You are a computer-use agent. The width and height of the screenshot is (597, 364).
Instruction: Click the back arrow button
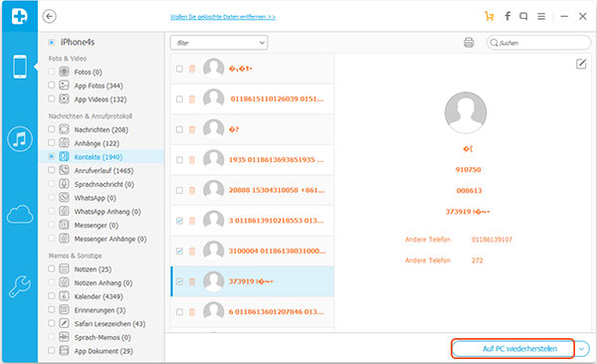click(x=50, y=16)
